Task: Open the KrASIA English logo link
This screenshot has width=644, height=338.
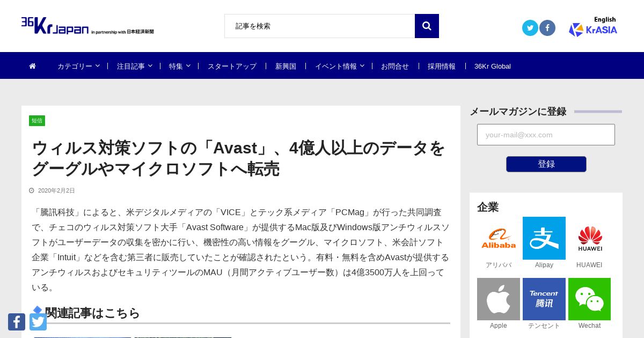Action: coord(593,27)
